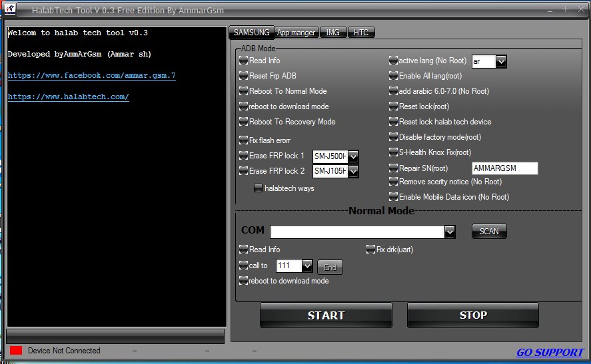The image size is (591, 364).
Task: Click the STOP button
Action: 473,315
